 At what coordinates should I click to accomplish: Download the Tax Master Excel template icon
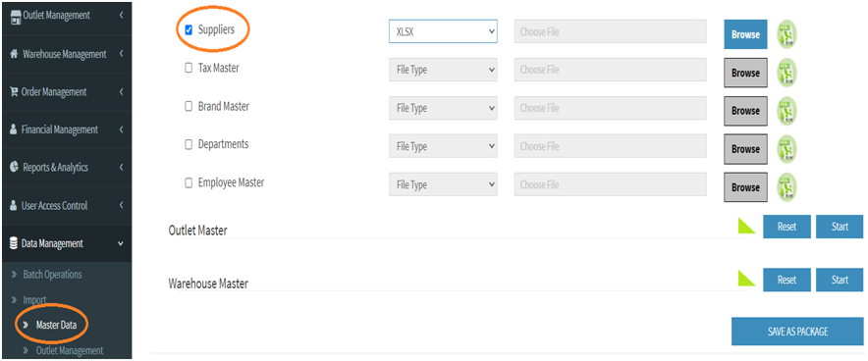pyautogui.click(x=787, y=73)
